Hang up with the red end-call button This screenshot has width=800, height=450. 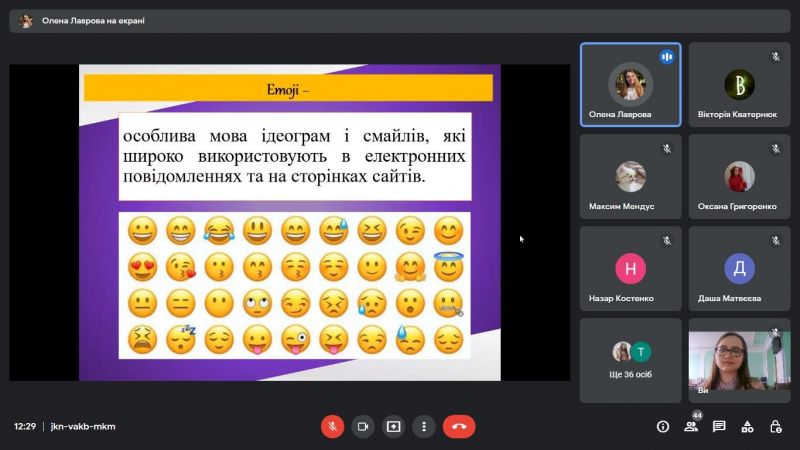click(x=459, y=427)
